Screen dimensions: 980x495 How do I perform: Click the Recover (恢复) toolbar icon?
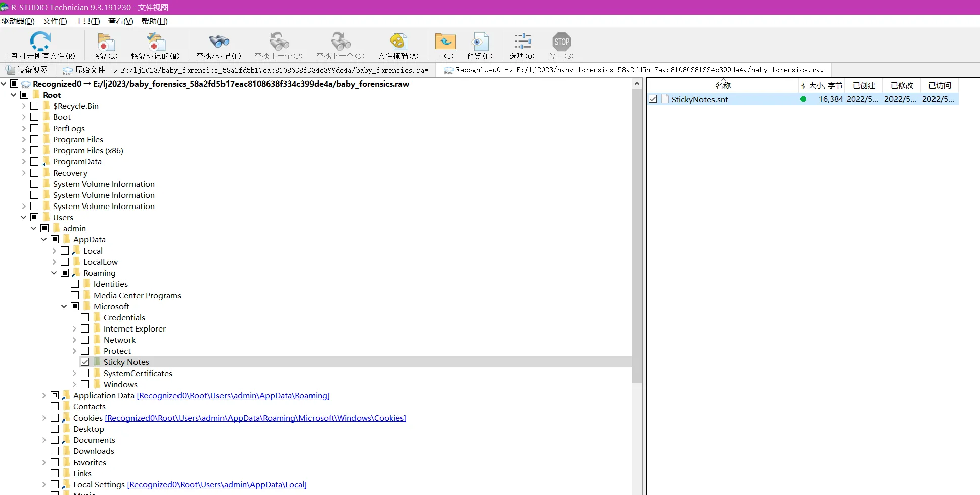(105, 43)
